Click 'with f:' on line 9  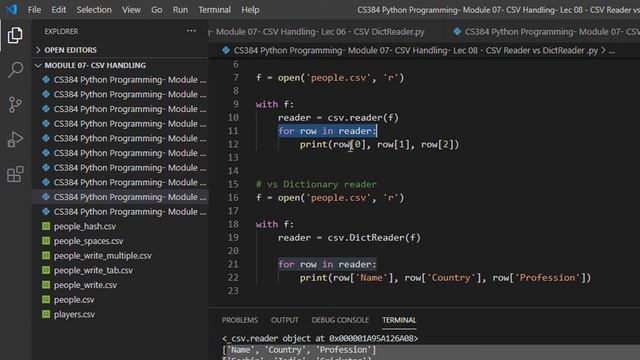tap(275, 104)
